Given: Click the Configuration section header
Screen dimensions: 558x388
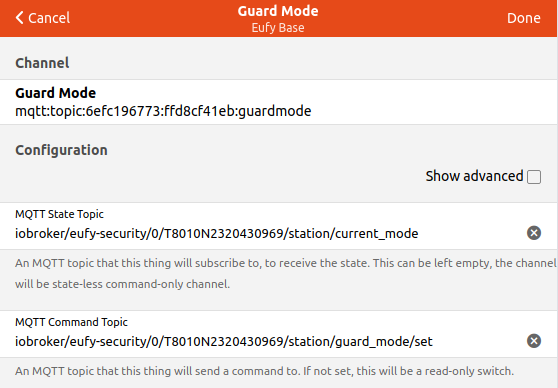Looking at the screenshot, I should (61, 150).
